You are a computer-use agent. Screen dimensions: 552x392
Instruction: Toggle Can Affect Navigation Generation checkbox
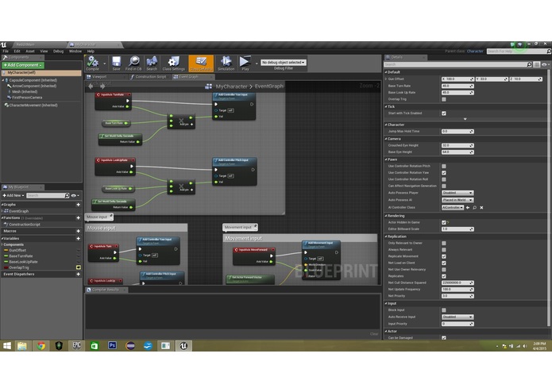pos(443,186)
